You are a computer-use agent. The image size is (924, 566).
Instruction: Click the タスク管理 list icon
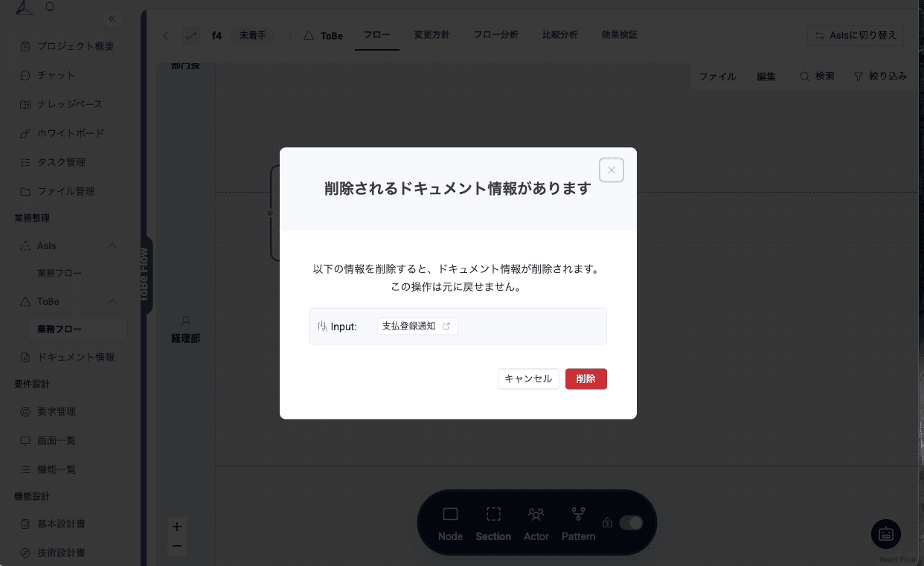click(x=25, y=162)
